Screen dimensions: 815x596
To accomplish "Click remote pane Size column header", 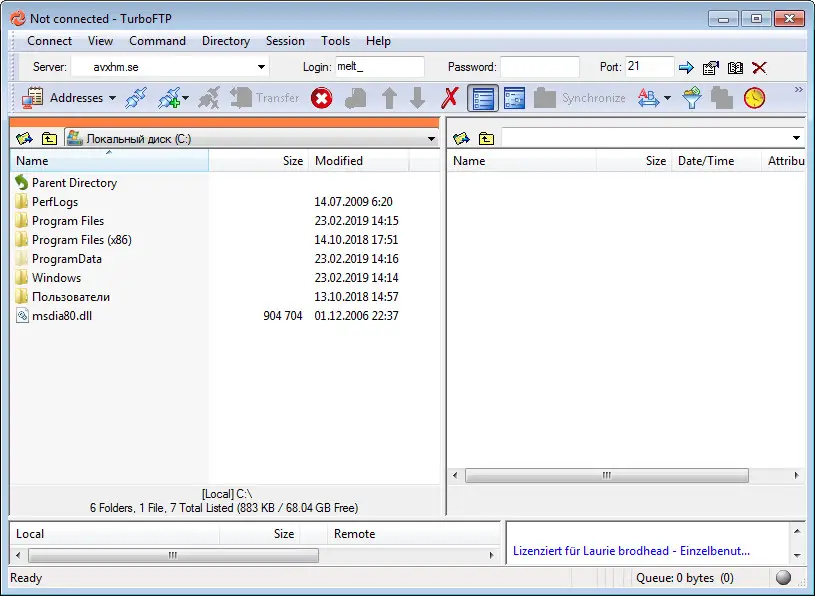I will [x=634, y=161].
